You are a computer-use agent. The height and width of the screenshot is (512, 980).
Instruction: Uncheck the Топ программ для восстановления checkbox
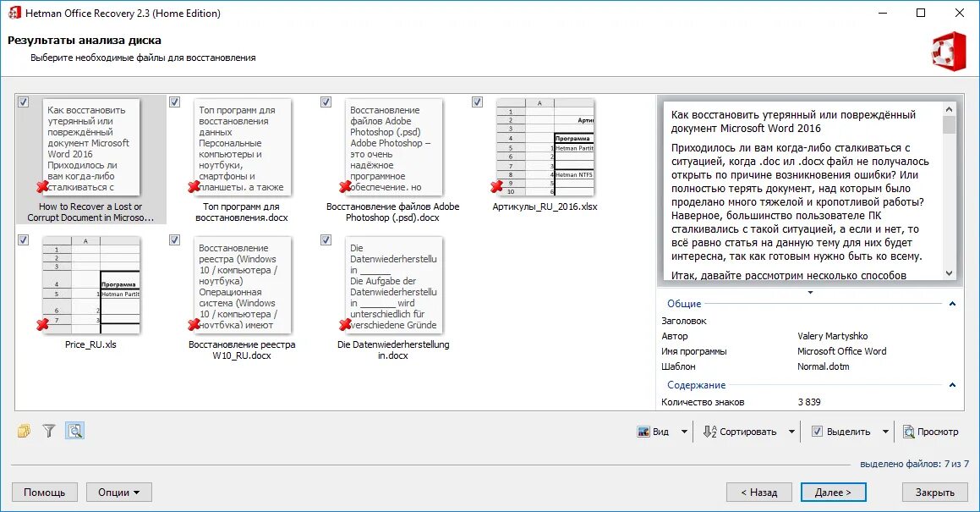click(x=174, y=102)
